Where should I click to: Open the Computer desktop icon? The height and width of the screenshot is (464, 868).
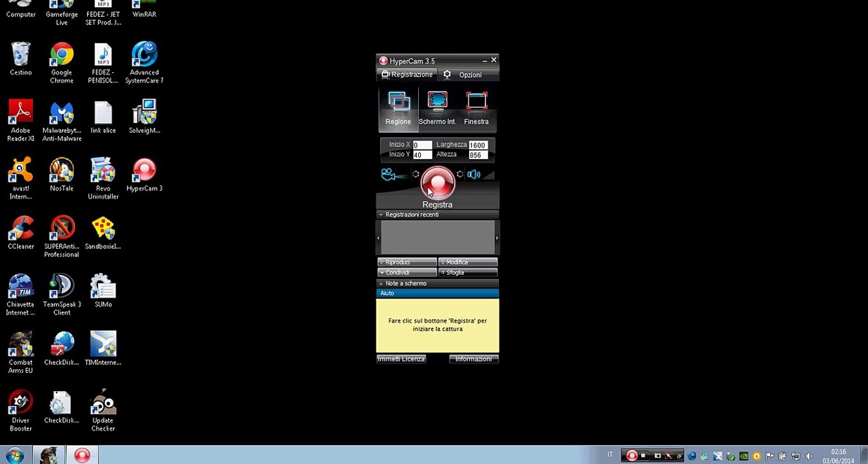click(21, 9)
